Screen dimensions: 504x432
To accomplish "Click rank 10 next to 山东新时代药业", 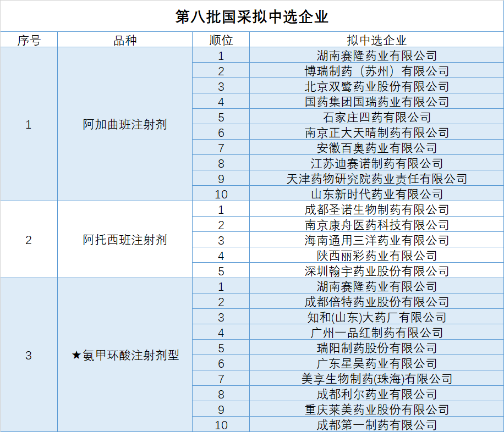I will 221,194.
